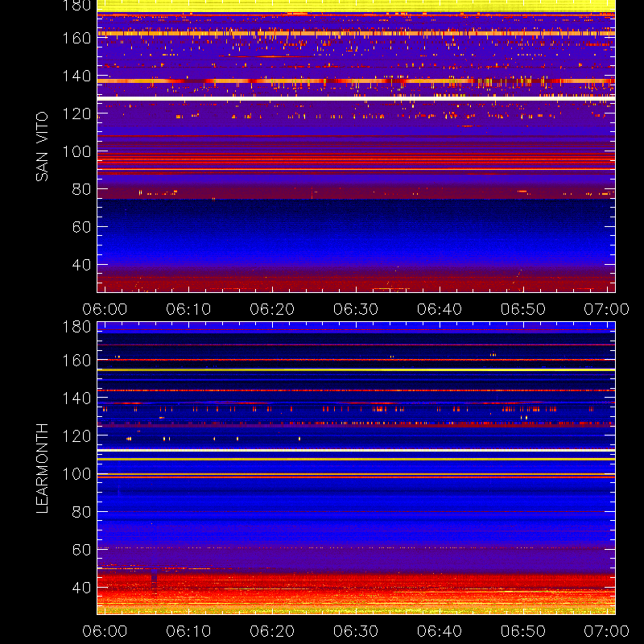Select the 60 frequency label on San Vito axis

pyautogui.click(x=81, y=227)
